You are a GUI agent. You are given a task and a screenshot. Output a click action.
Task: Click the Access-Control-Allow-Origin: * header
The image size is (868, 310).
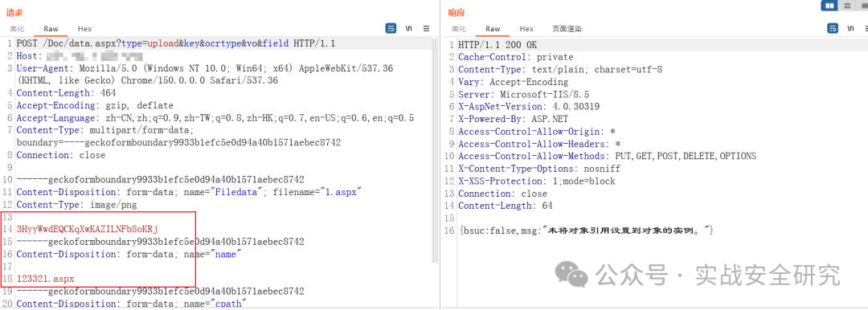[x=537, y=132]
